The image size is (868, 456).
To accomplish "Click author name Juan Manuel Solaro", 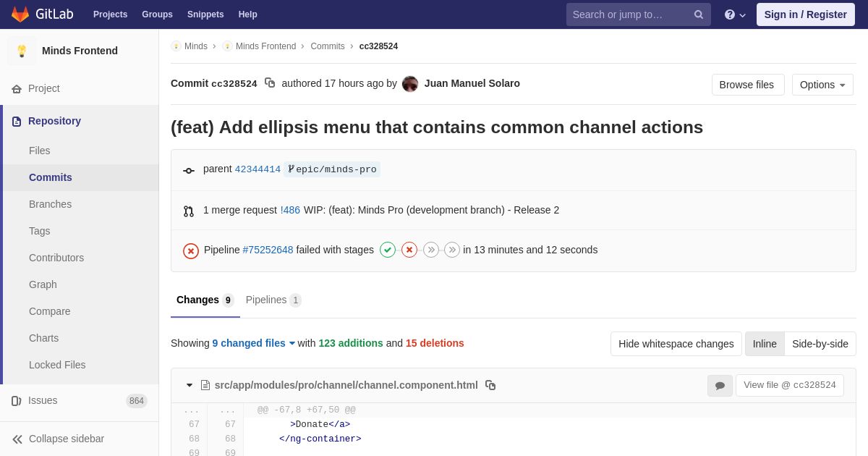I will 472,83.
